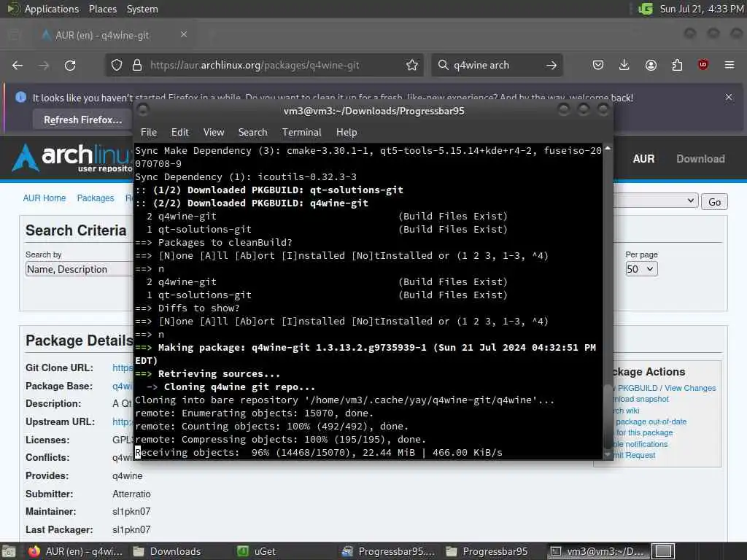Open the Firefox downloads panel
The height and width of the screenshot is (560, 747).
tap(624, 65)
